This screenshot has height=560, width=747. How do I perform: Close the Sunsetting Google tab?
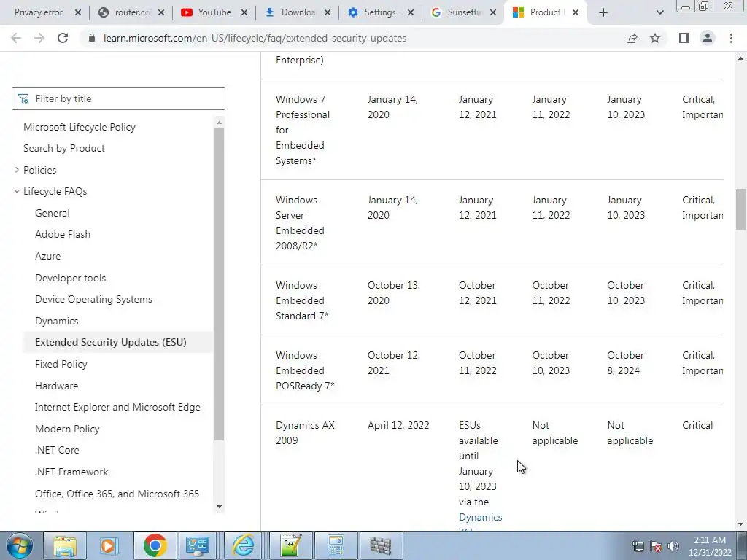click(493, 12)
